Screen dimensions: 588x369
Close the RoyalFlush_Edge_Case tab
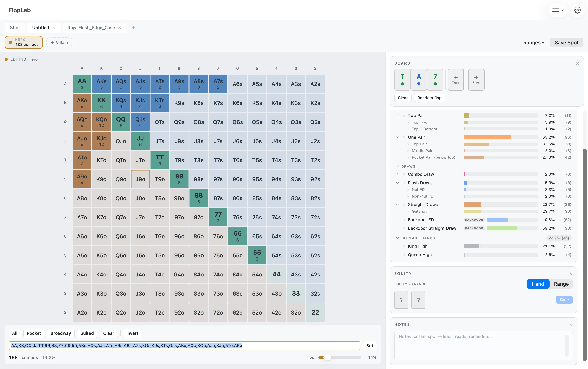[120, 28]
